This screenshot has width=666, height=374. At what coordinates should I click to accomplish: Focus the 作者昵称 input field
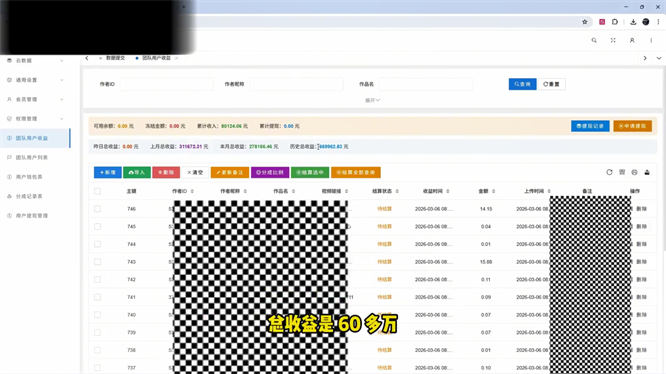[x=297, y=84]
